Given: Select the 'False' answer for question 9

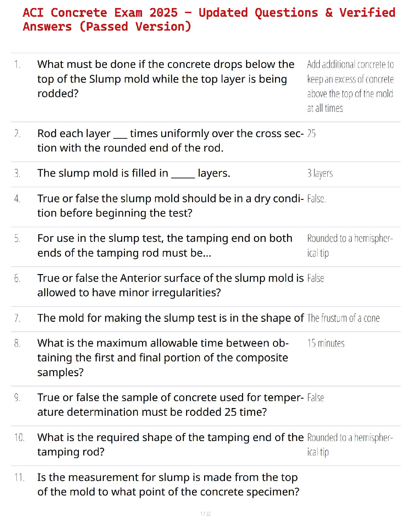Looking at the screenshot, I should click(315, 398).
